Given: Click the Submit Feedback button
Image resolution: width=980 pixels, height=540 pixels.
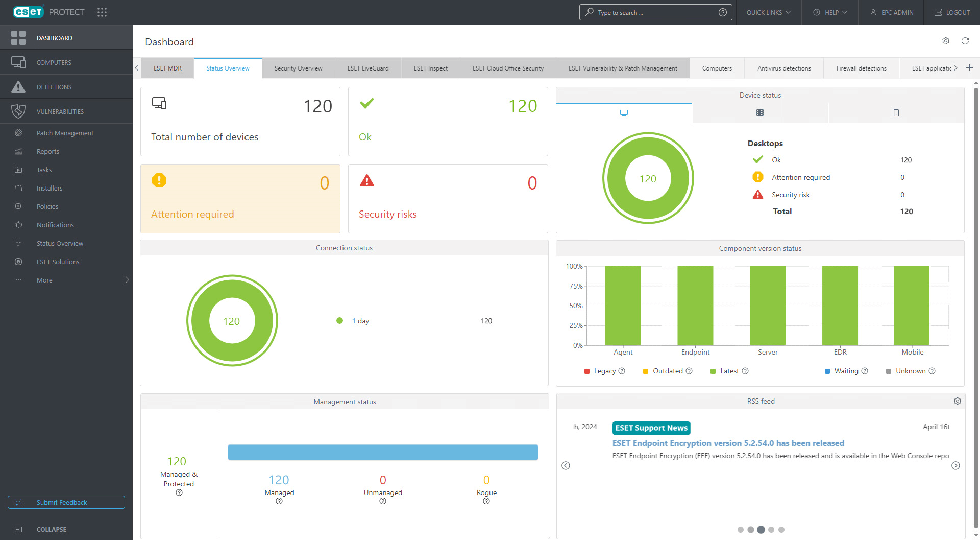Looking at the screenshot, I should 66,502.
